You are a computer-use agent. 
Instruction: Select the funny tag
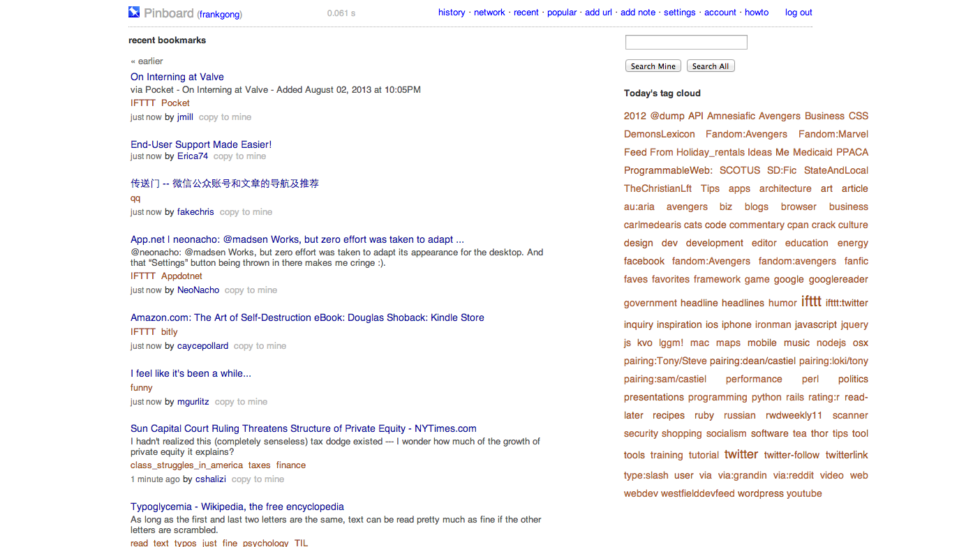point(142,388)
